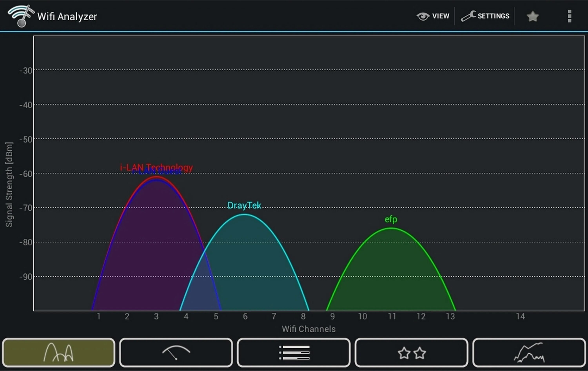Click the purple i-LAN signal curve area
This screenshot has width=588, height=371.
click(x=151, y=244)
